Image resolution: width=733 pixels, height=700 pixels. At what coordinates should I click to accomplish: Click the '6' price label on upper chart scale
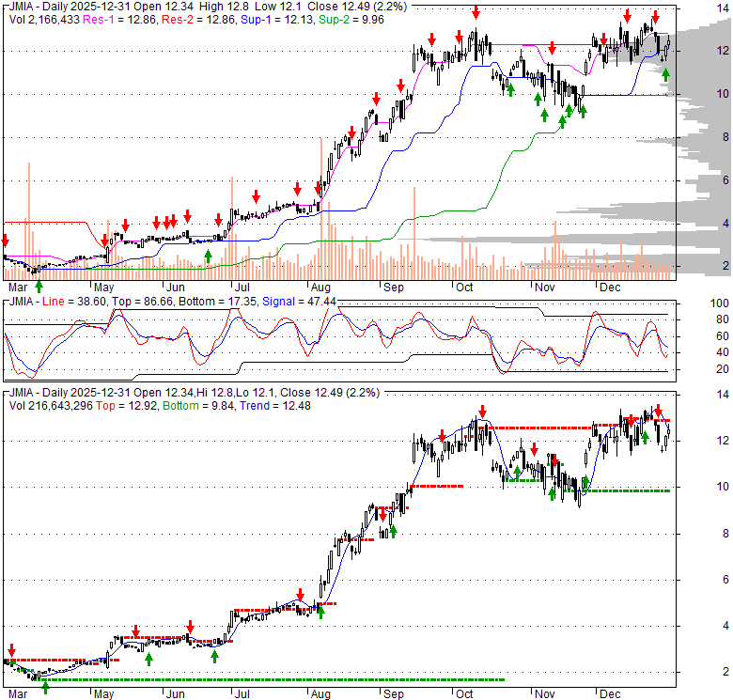[725, 179]
